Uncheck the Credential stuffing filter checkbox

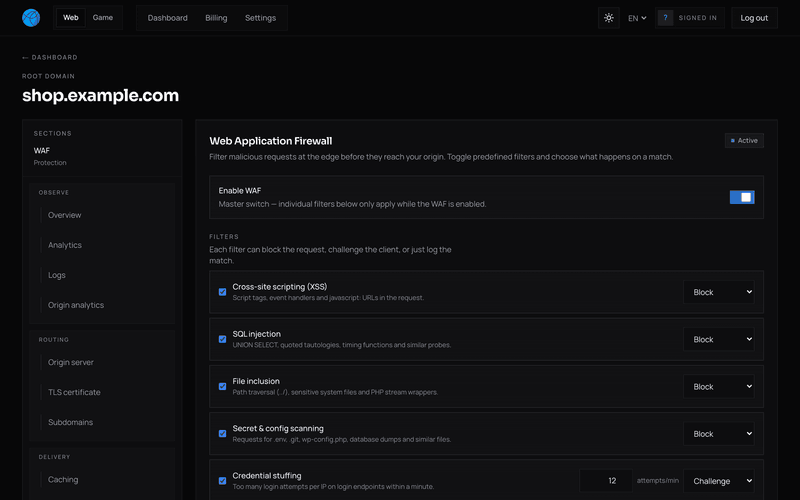click(x=222, y=481)
